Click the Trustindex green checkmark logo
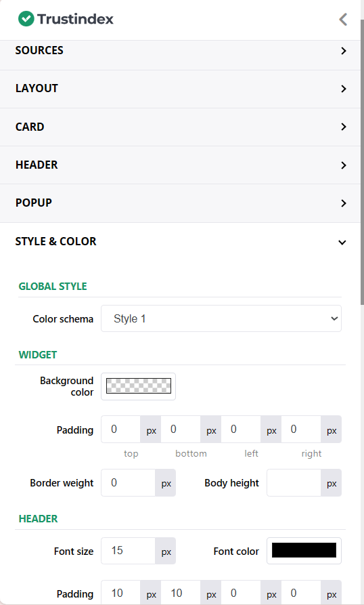Screen dimensions: 364x605 (x=26, y=18)
